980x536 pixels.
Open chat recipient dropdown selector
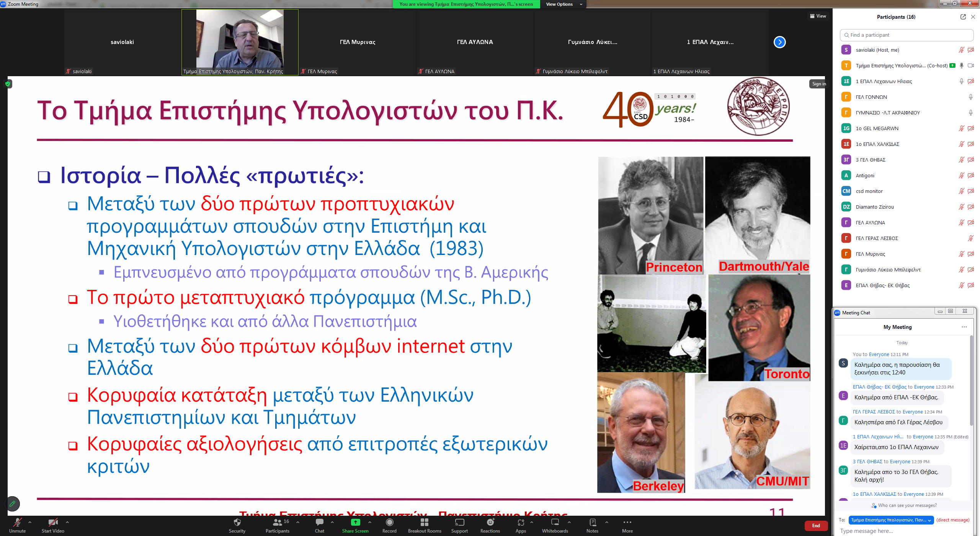[891, 520]
